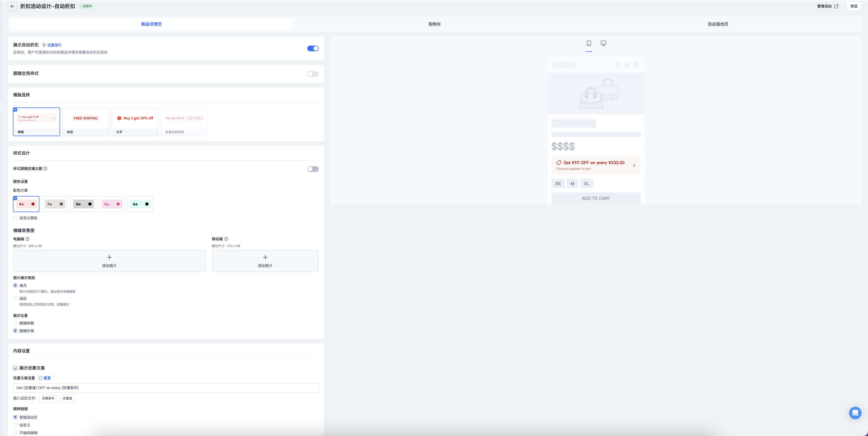The width and height of the screenshot is (868, 436).
Task: Click the 优惠文案设置 text input field
Action: point(166,388)
